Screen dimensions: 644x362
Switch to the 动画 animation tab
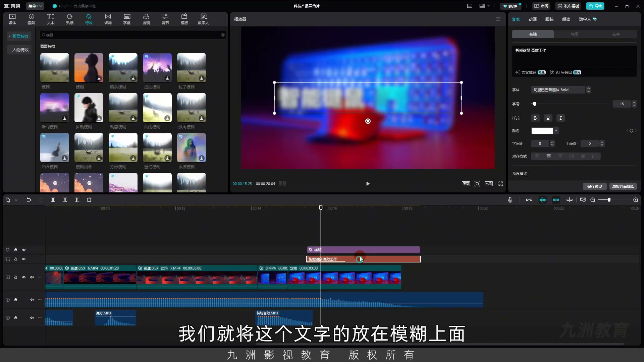[533, 19]
